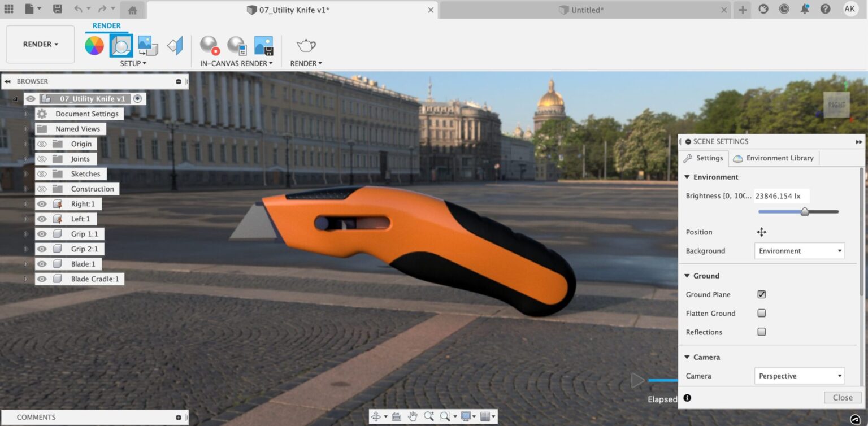The image size is (868, 426).
Task: Select the Scene Settings icon in Setup
Action: pyautogui.click(x=121, y=45)
